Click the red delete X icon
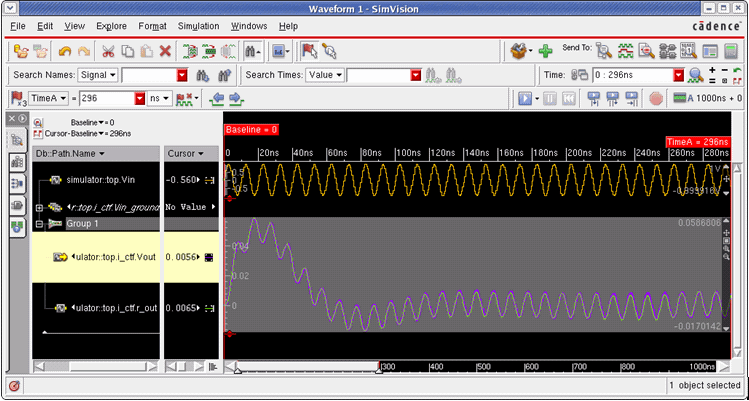The width and height of the screenshot is (749, 401). click(x=165, y=50)
